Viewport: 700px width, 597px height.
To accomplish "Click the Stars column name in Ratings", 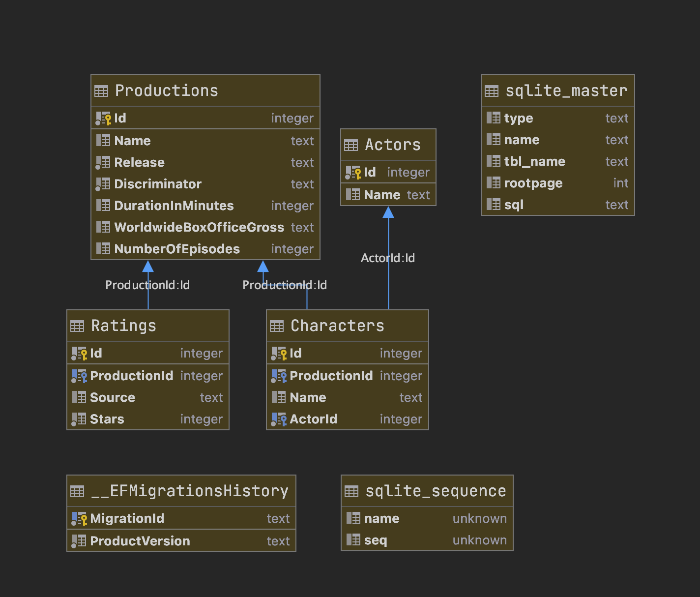I will point(107,419).
